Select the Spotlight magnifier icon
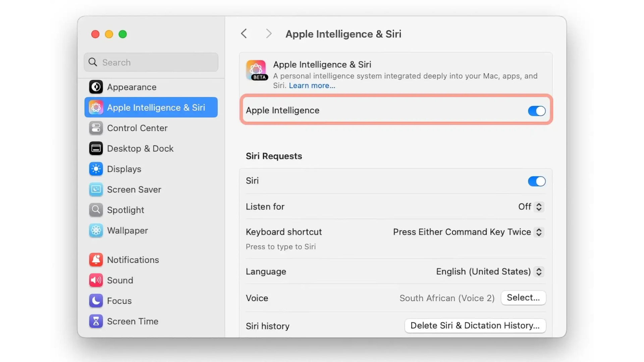The height and width of the screenshot is (362, 644). (x=96, y=210)
